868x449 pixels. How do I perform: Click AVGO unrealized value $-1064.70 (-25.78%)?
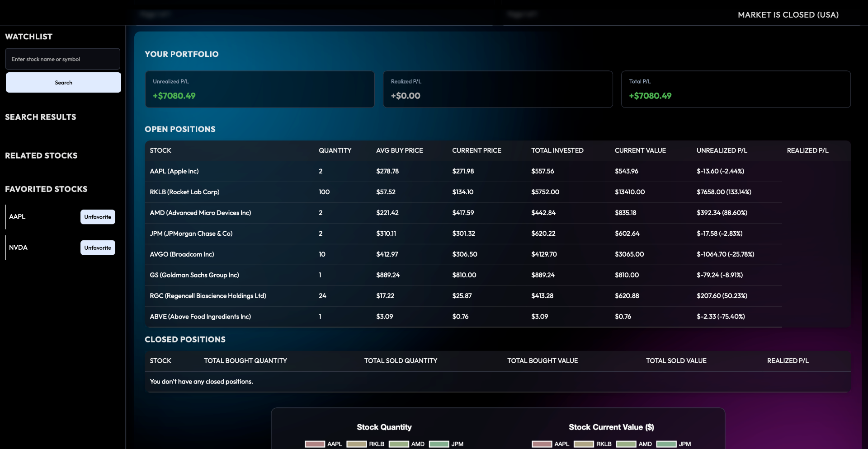coord(725,254)
